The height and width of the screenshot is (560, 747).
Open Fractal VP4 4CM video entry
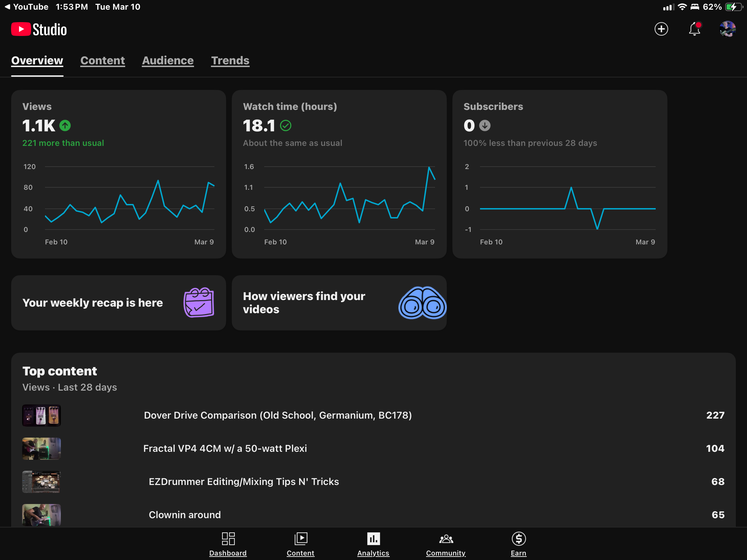click(x=225, y=448)
